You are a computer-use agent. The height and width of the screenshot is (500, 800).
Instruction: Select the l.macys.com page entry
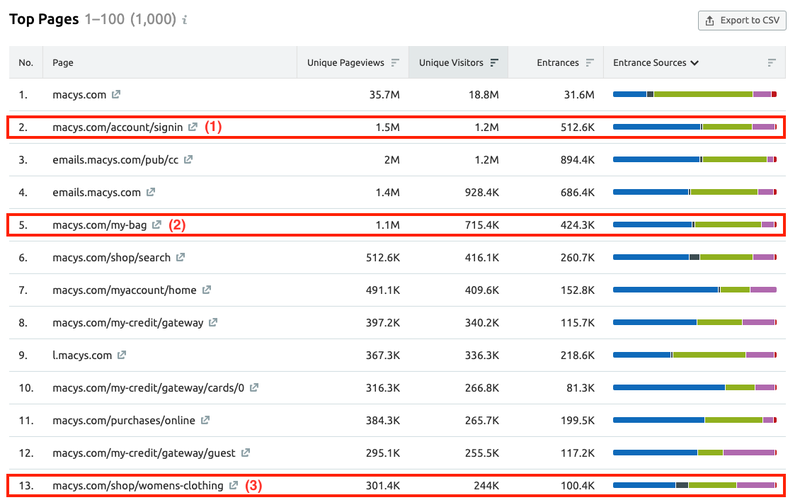[x=82, y=355]
